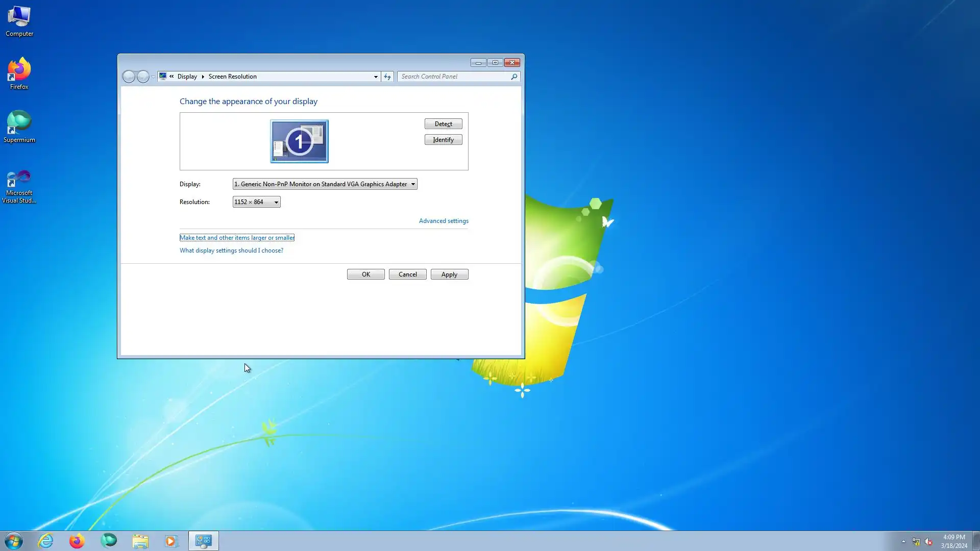Launch Internet Explorer from taskbar
This screenshot has height=551, width=980.
pos(46,541)
